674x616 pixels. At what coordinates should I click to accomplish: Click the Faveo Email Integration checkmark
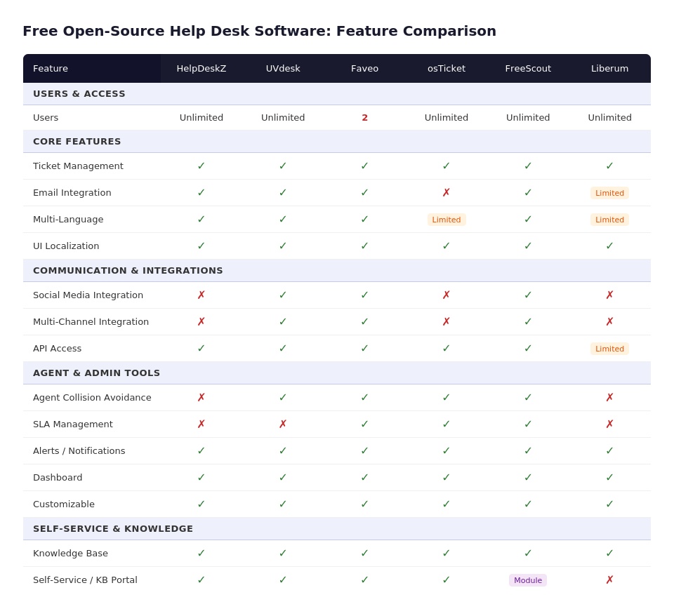364,192
